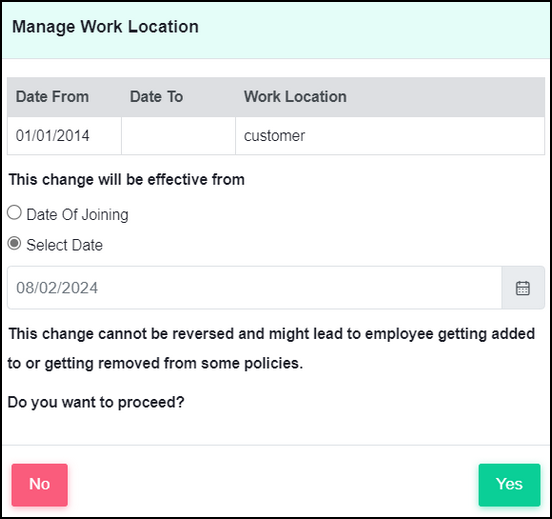This screenshot has width=552, height=519.
Task: Click the Select Date label text
Action: pos(65,245)
